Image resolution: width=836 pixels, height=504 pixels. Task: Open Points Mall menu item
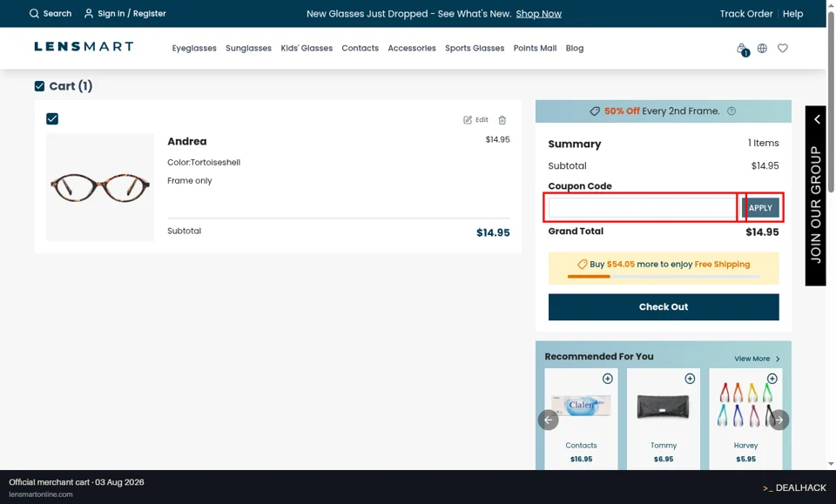point(535,48)
